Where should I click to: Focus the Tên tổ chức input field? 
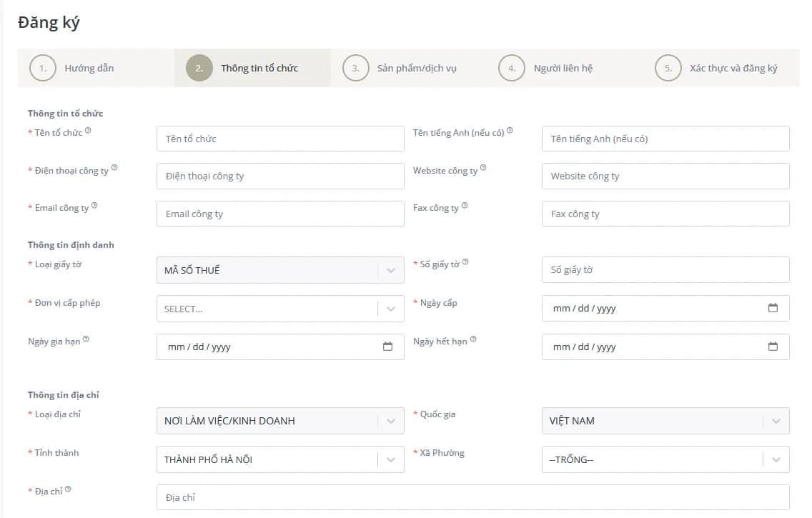pos(280,139)
